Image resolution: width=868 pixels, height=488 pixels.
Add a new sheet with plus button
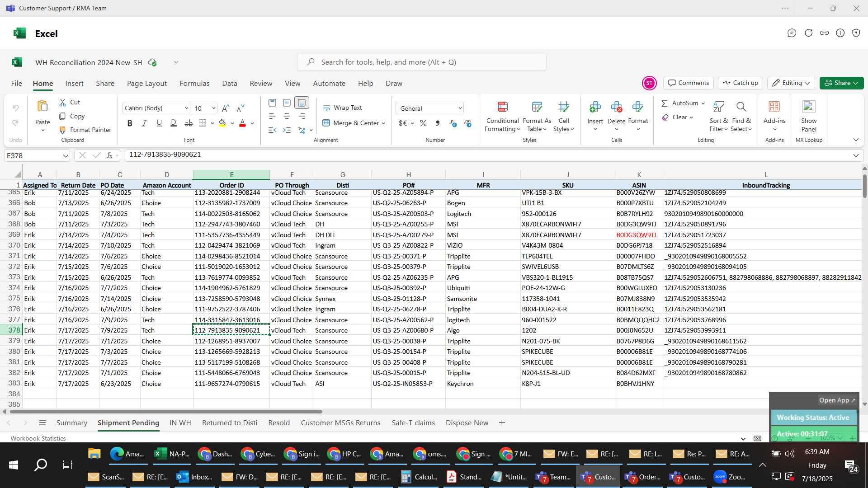coord(502,423)
